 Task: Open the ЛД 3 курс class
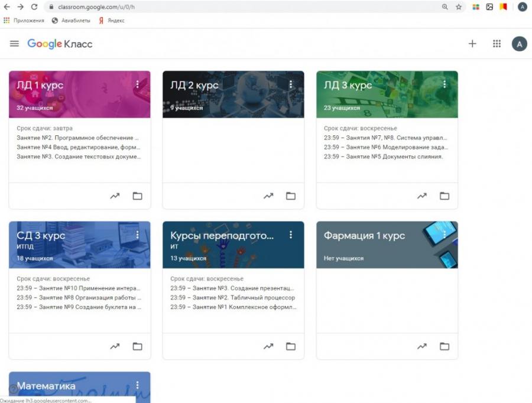[348, 85]
